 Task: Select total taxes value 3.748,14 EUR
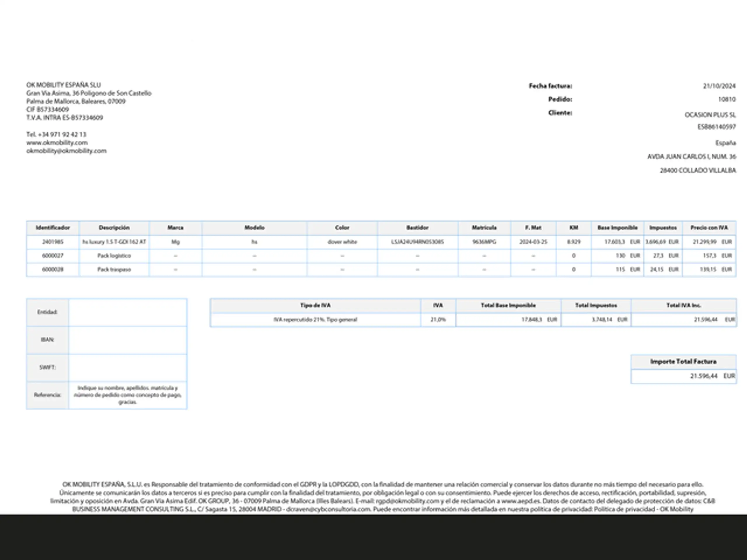(x=610, y=320)
